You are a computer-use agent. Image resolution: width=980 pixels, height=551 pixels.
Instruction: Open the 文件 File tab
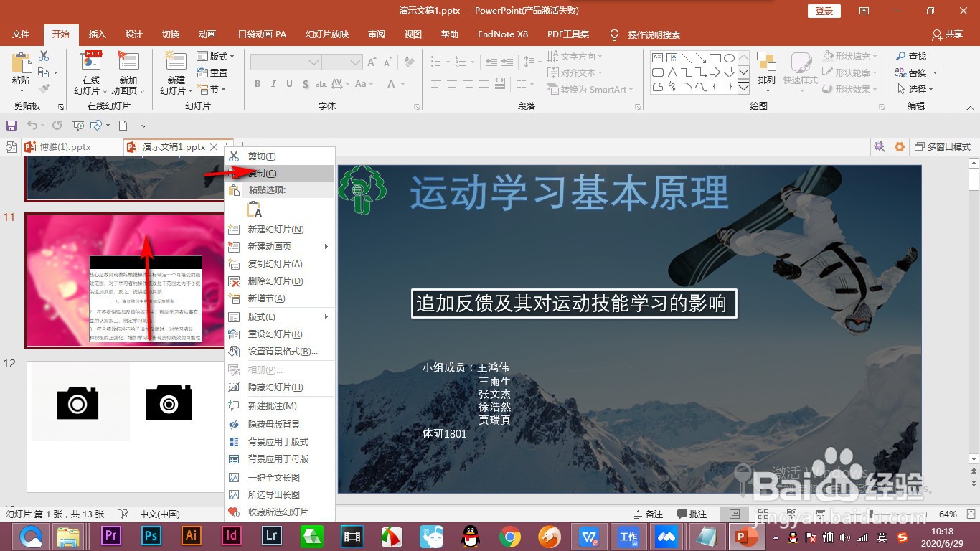tap(21, 34)
